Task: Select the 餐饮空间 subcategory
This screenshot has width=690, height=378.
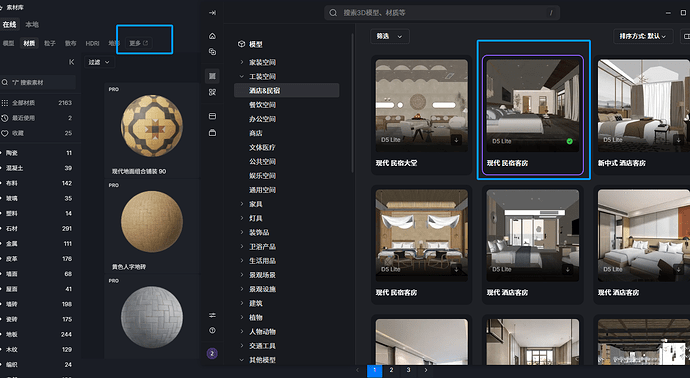Action: point(262,105)
